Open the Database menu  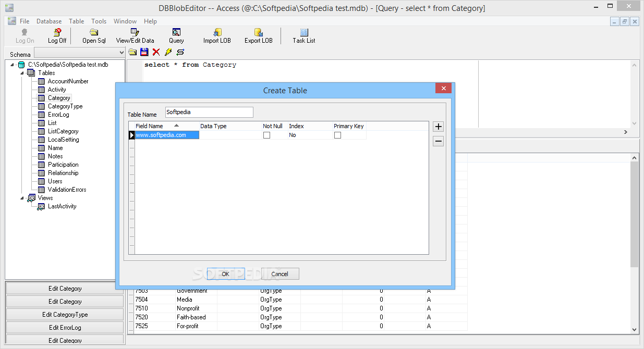pos(49,21)
